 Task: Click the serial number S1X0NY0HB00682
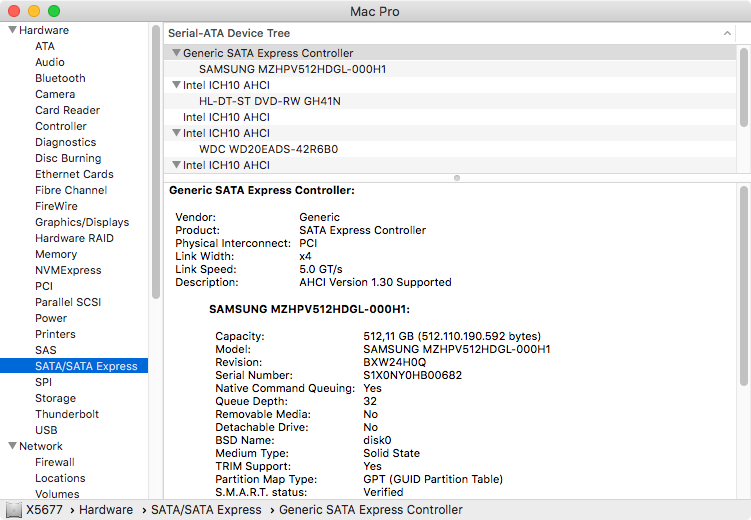pos(413,375)
